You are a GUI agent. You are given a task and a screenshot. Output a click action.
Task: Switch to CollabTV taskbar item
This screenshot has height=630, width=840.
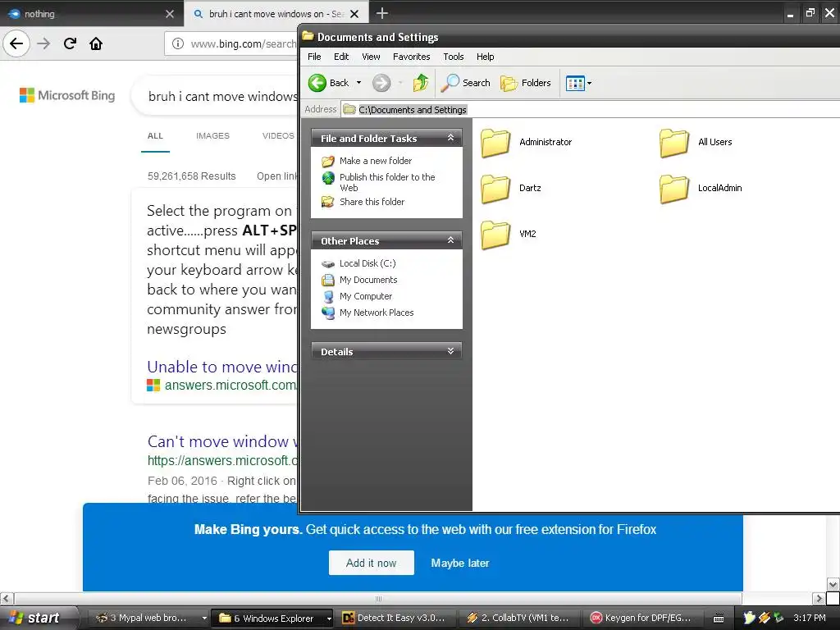pyautogui.click(x=520, y=619)
